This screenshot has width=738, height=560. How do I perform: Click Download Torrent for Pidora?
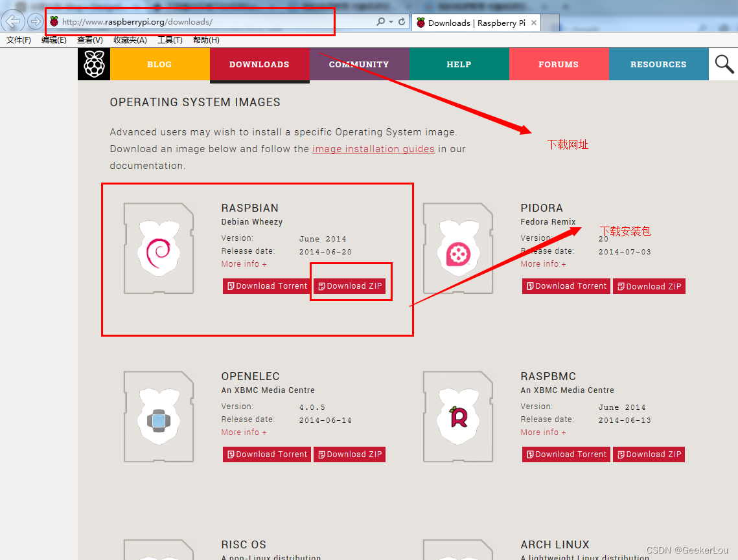566,286
